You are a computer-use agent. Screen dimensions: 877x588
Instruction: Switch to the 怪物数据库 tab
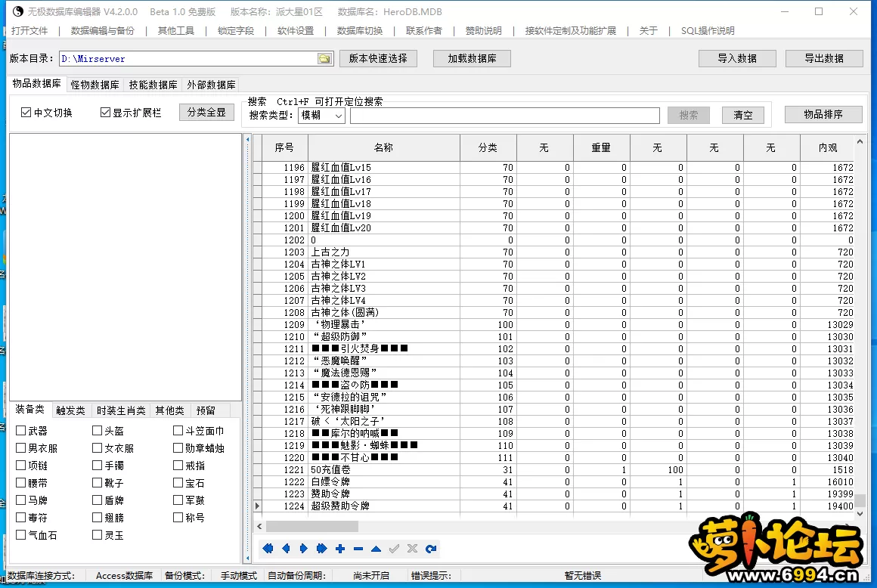(x=95, y=85)
